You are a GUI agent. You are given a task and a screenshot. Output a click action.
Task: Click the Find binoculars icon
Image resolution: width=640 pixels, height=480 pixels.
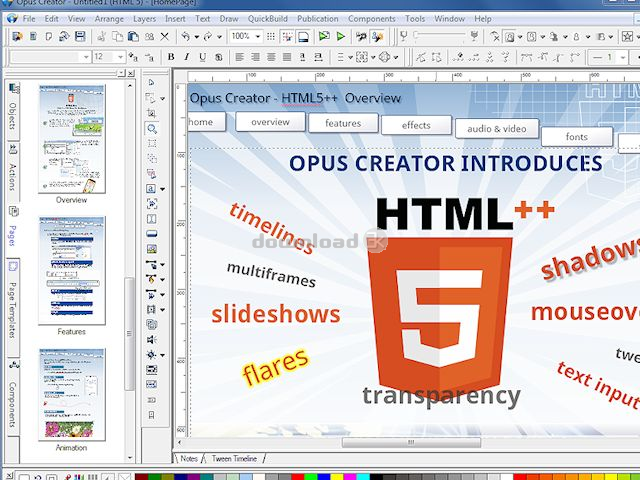coord(149,37)
